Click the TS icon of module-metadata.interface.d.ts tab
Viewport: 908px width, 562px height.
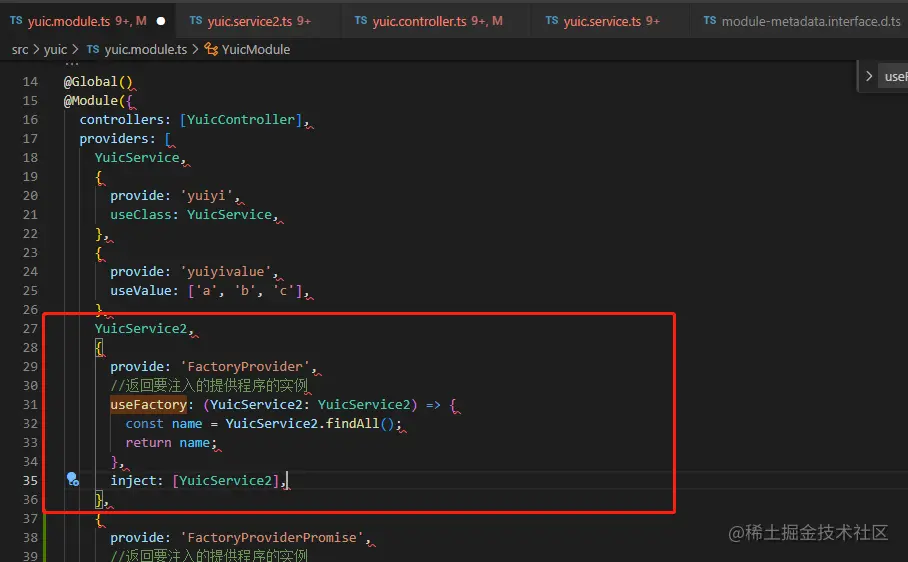[710, 21]
